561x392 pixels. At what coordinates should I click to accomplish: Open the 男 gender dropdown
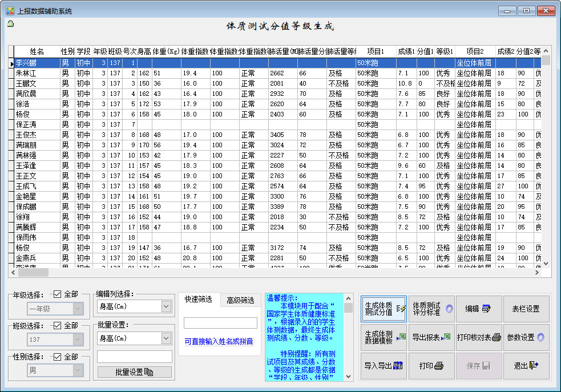(x=78, y=370)
